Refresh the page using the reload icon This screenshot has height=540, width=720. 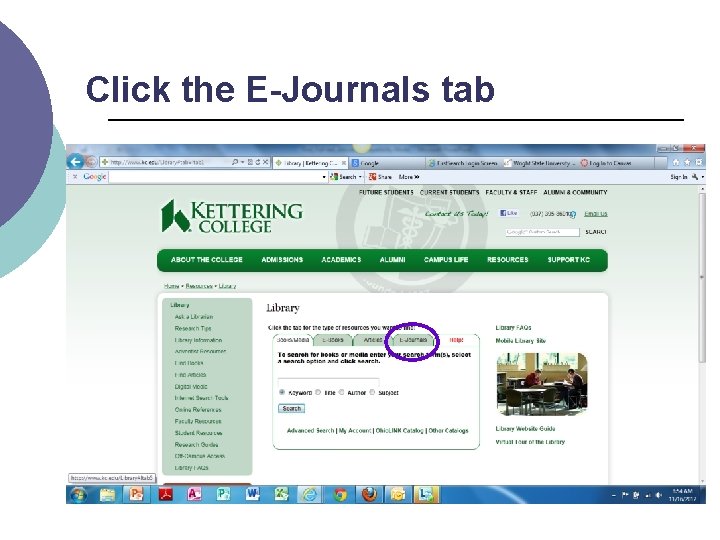tap(258, 162)
